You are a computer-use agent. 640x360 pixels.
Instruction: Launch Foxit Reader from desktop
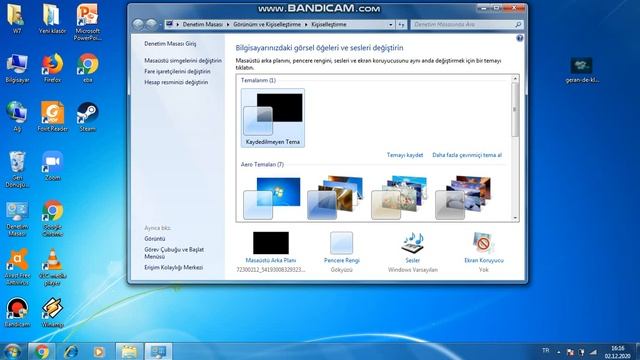(x=52, y=117)
